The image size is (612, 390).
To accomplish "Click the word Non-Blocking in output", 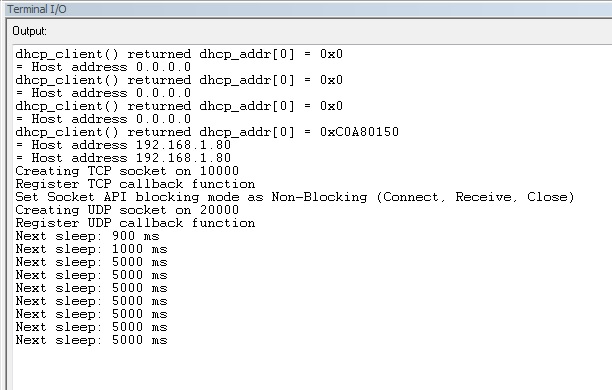I will 320,197.
